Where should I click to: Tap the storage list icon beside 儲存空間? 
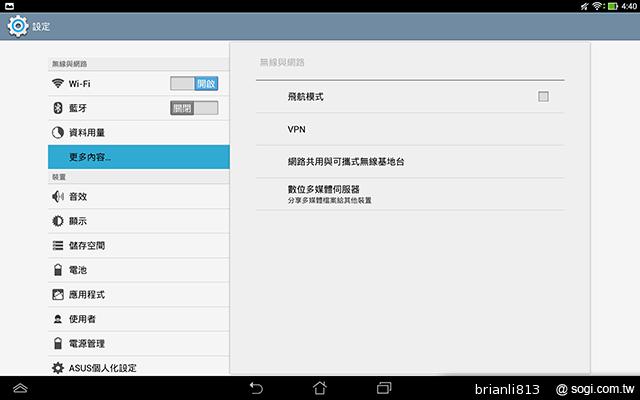pos(58,245)
